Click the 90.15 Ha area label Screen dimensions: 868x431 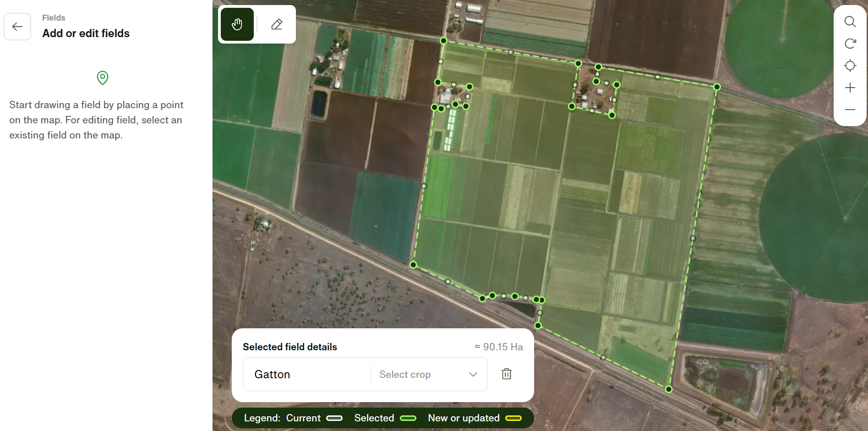[x=498, y=347]
